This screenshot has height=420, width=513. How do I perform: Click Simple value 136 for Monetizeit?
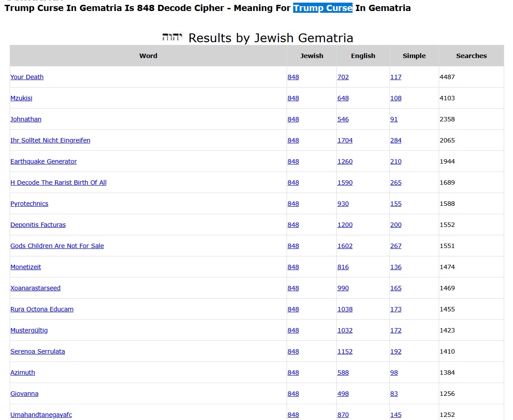(396, 267)
